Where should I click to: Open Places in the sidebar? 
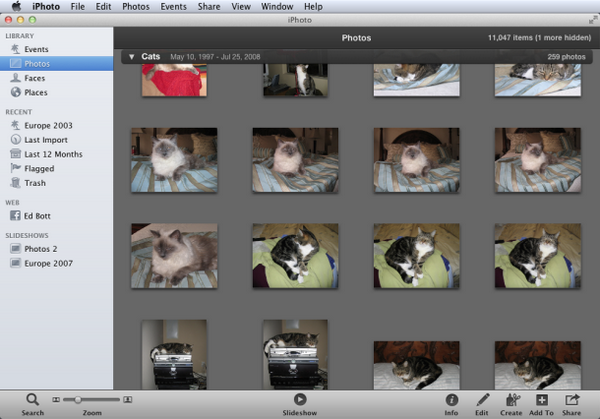[36, 92]
